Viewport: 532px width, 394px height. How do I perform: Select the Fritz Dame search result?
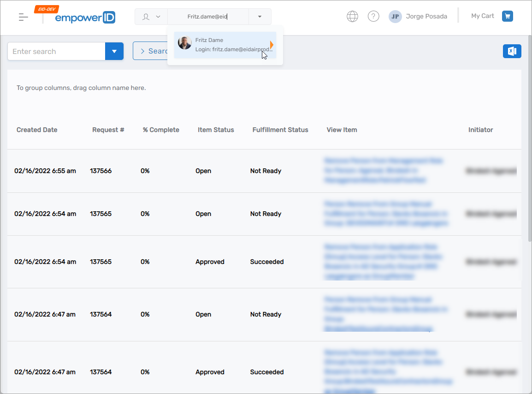[x=226, y=45]
